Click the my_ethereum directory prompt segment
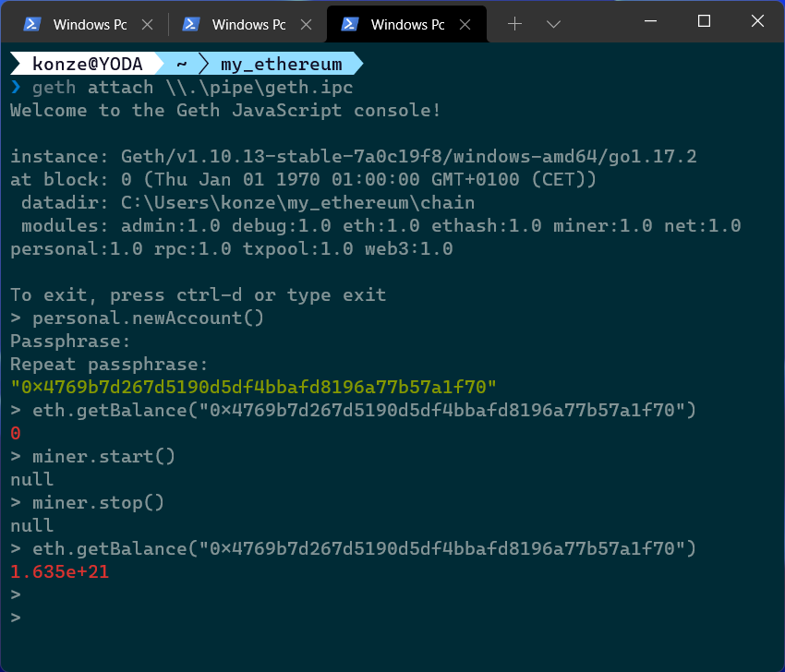The image size is (785, 672). [x=281, y=64]
